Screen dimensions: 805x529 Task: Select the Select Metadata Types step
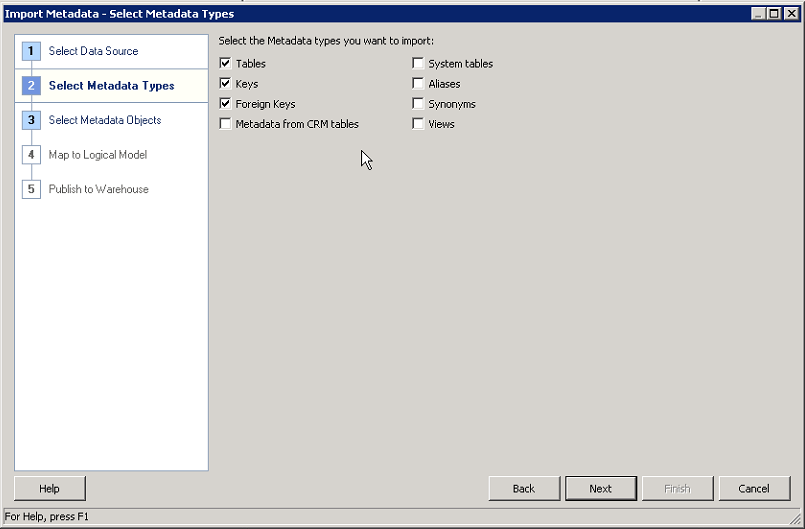pyautogui.click(x=111, y=86)
